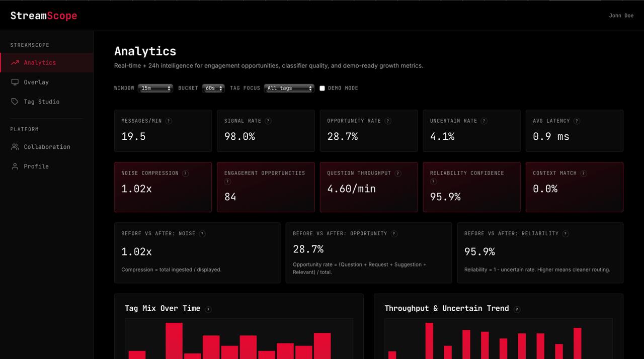Screen dimensions: 644x359
Task: Click help icon next to Noise Compression
Action: pyautogui.click(x=186, y=173)
